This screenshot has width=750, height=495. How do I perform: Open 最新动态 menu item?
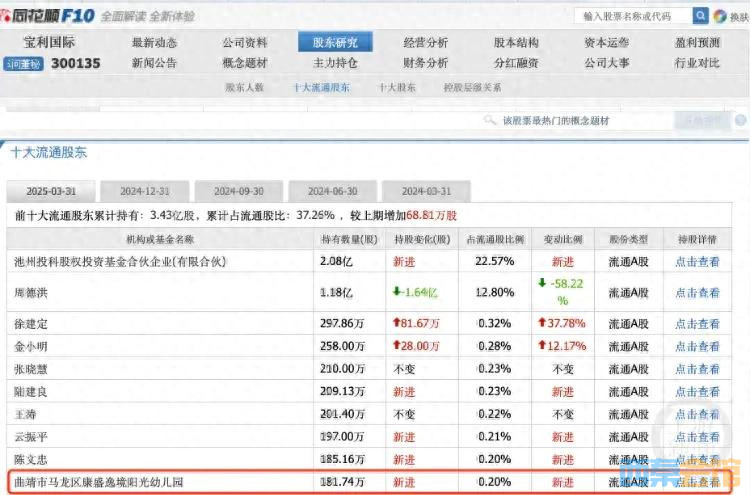[x=154, y=43]
